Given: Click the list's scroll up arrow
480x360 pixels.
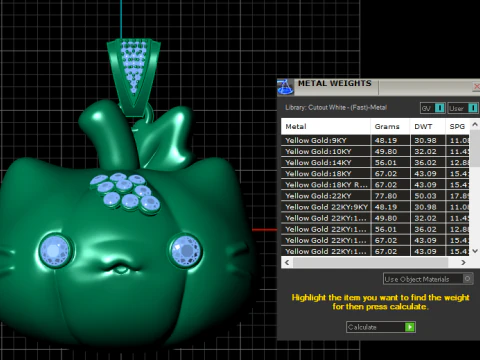Looking at the screenshot, I should pos(475,124).
